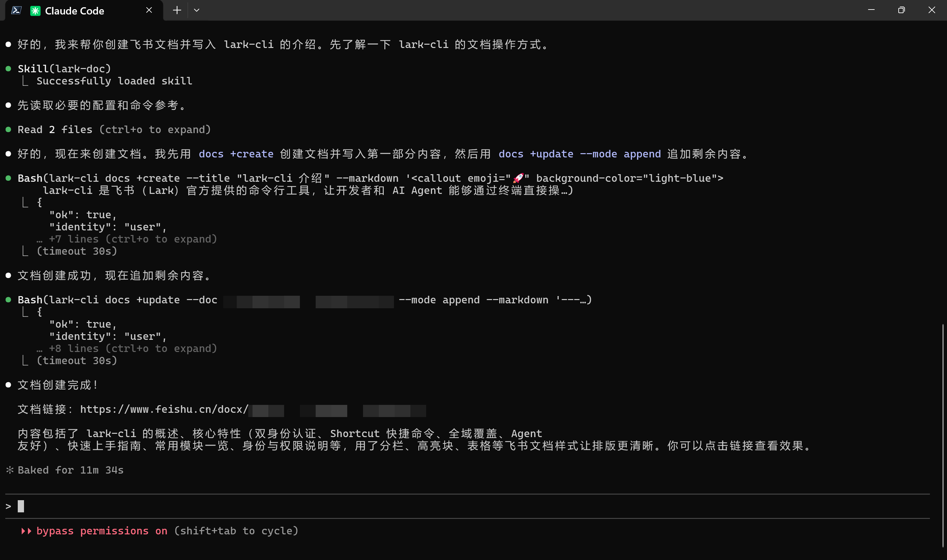This screenshot has width=947, height=560.
Task: Click the green bullet beside Read 2 files
Action: [x=8, y=129]
